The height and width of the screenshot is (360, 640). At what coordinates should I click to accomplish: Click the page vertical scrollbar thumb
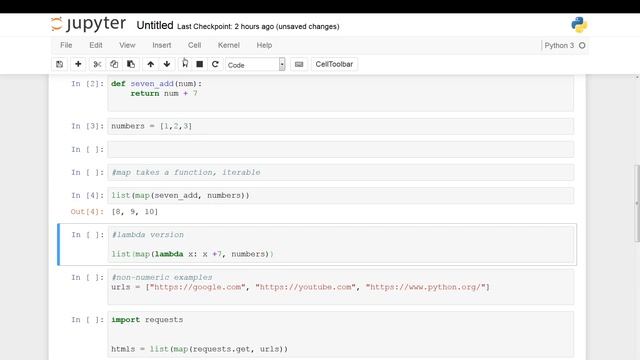tap(637, 203)
